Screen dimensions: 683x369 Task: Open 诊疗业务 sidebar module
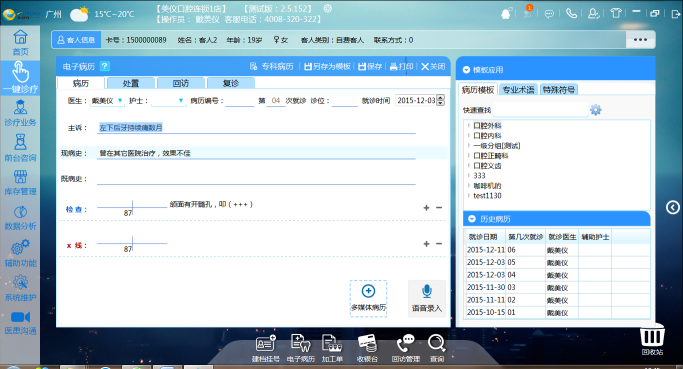tap(20, 113)
